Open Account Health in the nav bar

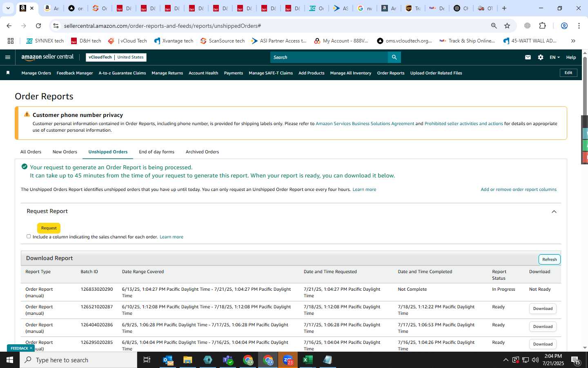(x=203, y=73)
